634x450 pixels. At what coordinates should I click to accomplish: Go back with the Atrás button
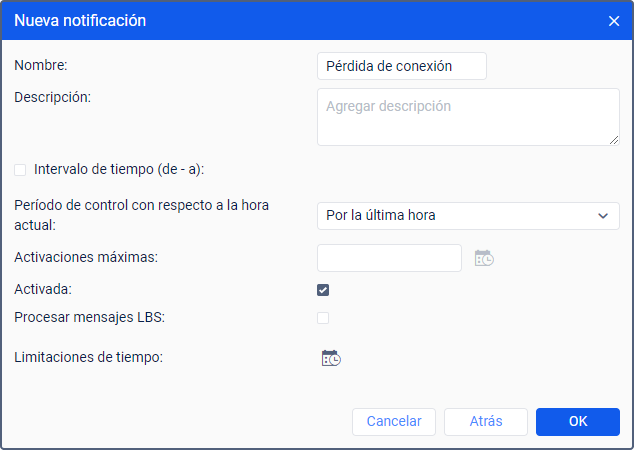pyautogui.click(x=486, y=422)
